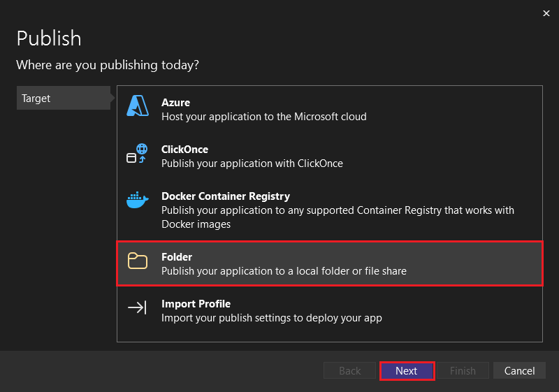Click the Import Profile arrow icon
The height and width of the screenshot is (392, 559).
point(137,307)
